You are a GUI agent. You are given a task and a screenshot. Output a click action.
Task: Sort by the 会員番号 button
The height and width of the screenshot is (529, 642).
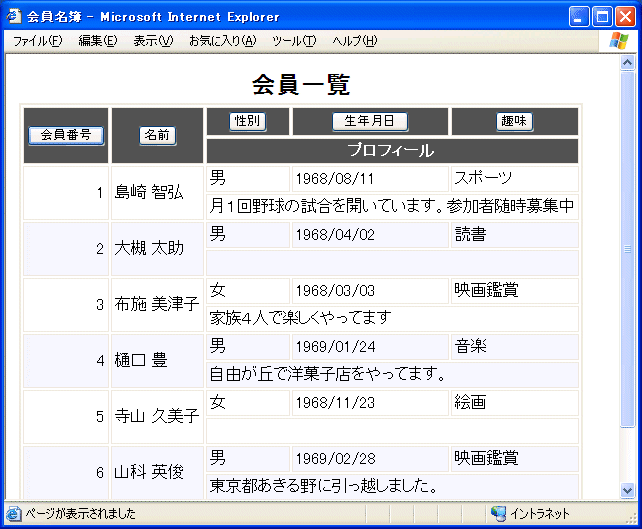coord(66,135)
